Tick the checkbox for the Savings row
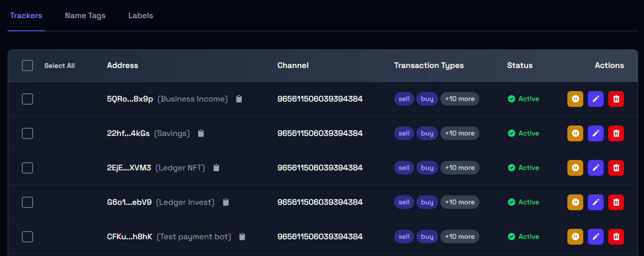This screenshot has height=256, width=644. pyautogui.click(x=28, y=133)
